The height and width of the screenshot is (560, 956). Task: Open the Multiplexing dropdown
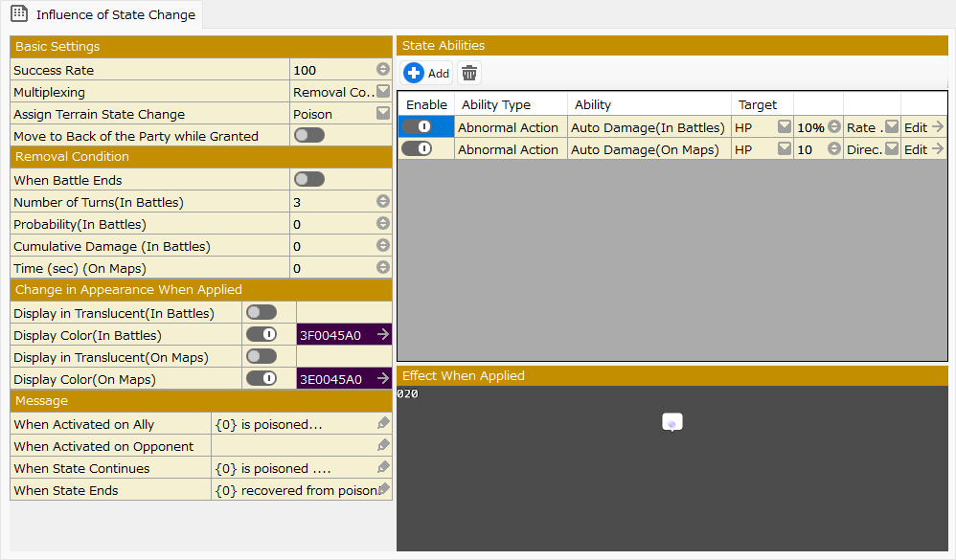click(383, 92)
